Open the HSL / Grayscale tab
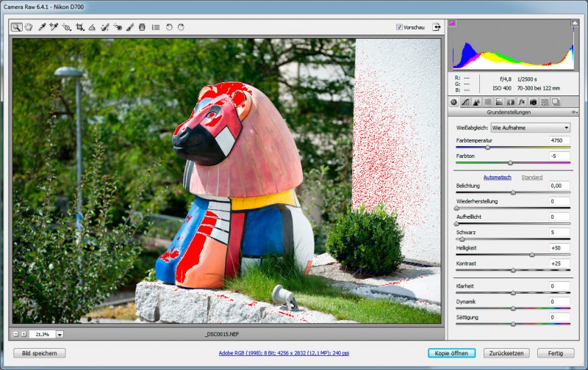 click(488, 102)
